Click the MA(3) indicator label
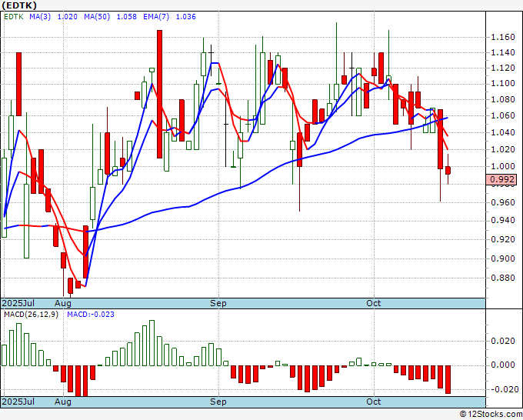The image size is (523, 420). click(x=40, y=17)
